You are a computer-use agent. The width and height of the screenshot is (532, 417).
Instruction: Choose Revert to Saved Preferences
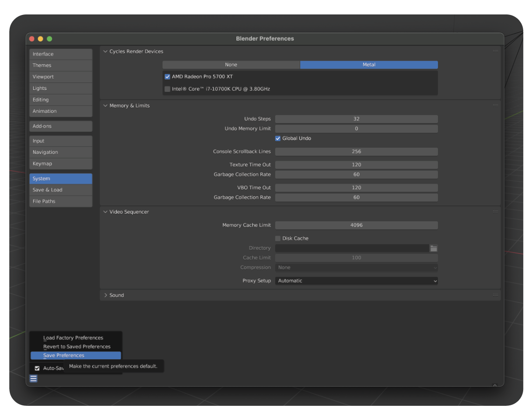[76, 347]
